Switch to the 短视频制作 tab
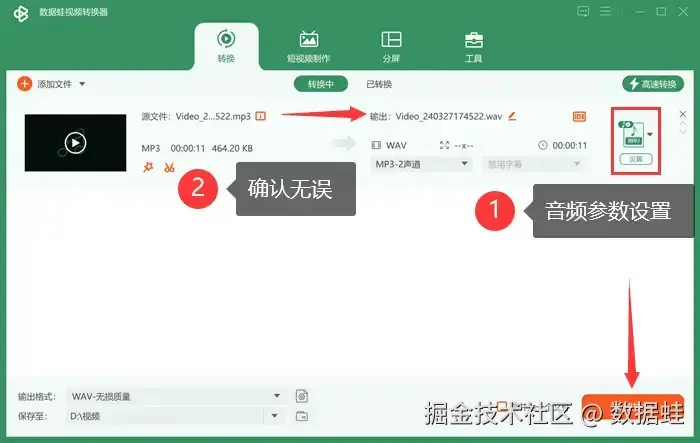 308,46
